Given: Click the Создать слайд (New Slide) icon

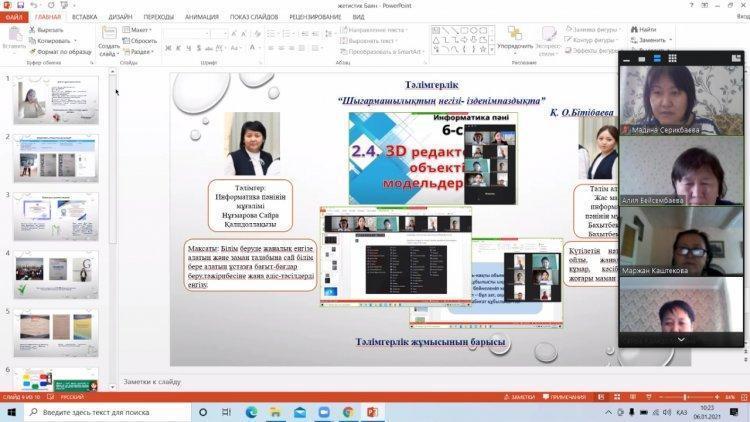Looking at the screenshot, I should pos(109,33).
